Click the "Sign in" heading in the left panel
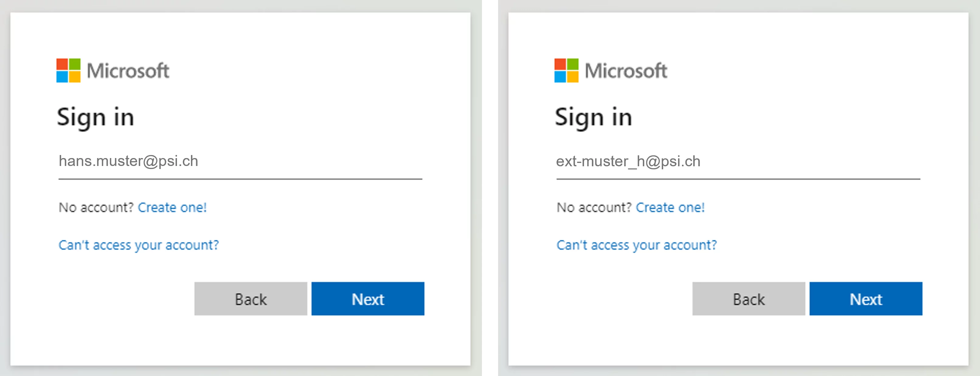Image resolution: width=980 pixels, height=376 pixels. [x=95, y=117]
